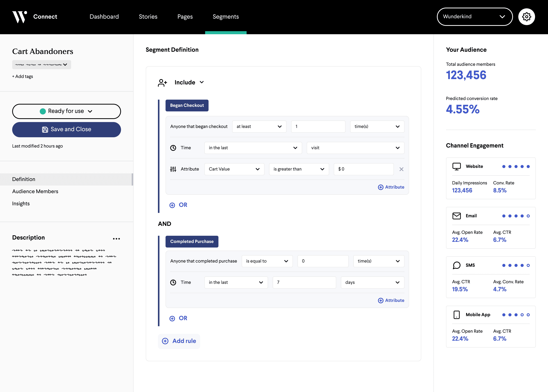Expand the Ready for use status dropdown
Screen dimensions: 548x392
66,111
